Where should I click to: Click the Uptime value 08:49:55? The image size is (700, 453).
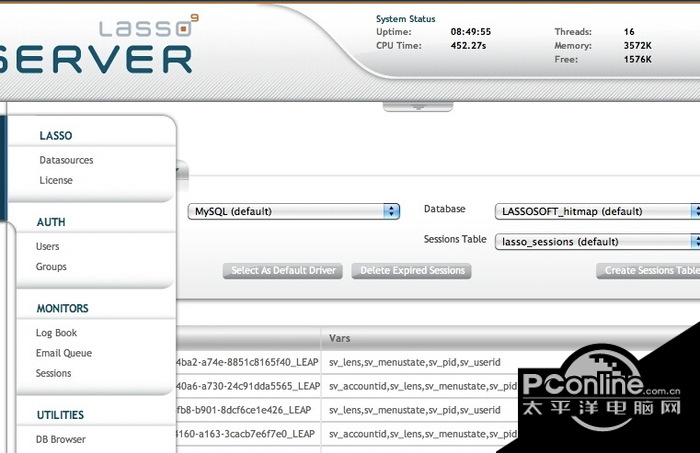click(471, 32)
